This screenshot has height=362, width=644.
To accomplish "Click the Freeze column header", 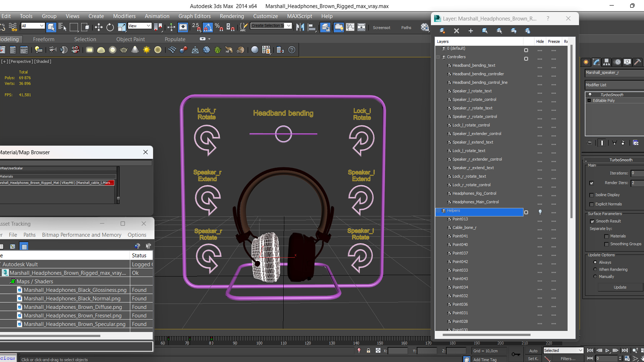I will [x=554, y=42].
